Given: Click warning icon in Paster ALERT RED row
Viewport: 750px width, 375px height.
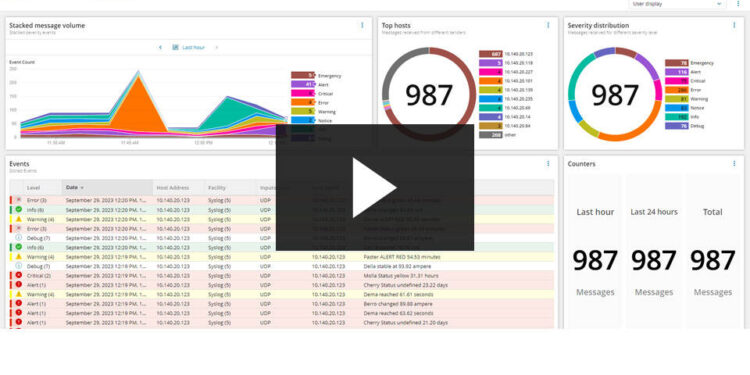Looking at the screenshot, I should coord(19,256).
